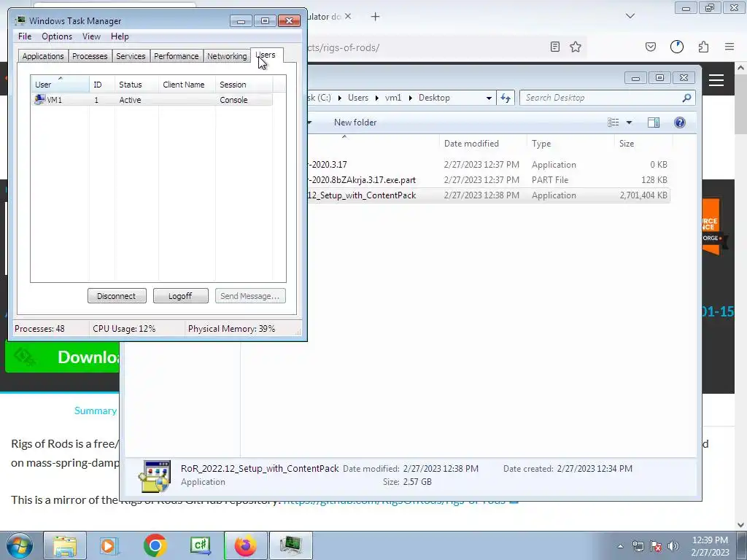Image resolution: width=747 pixels, height=560 pixels.
Task: Select the Users tab in Task Manager
Action: (266, 55)
